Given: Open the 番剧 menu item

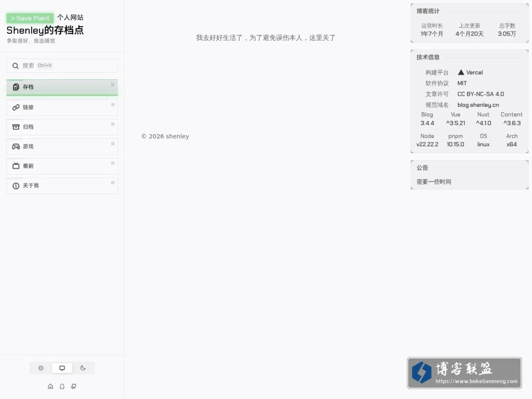Looking at the screenshot, I should coord(62,166).
